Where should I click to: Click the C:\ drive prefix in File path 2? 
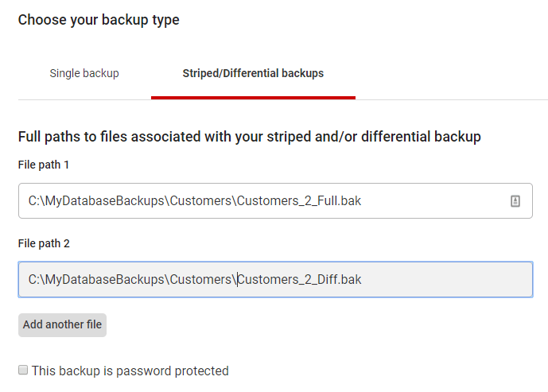tap(37, 280)
